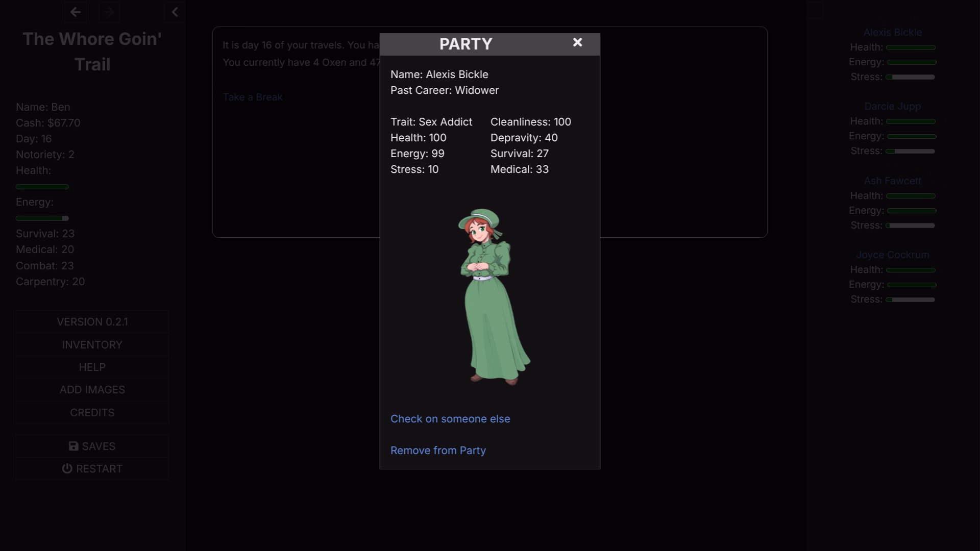Click the 'Depravity: 40' stat

tap(524, 138)
